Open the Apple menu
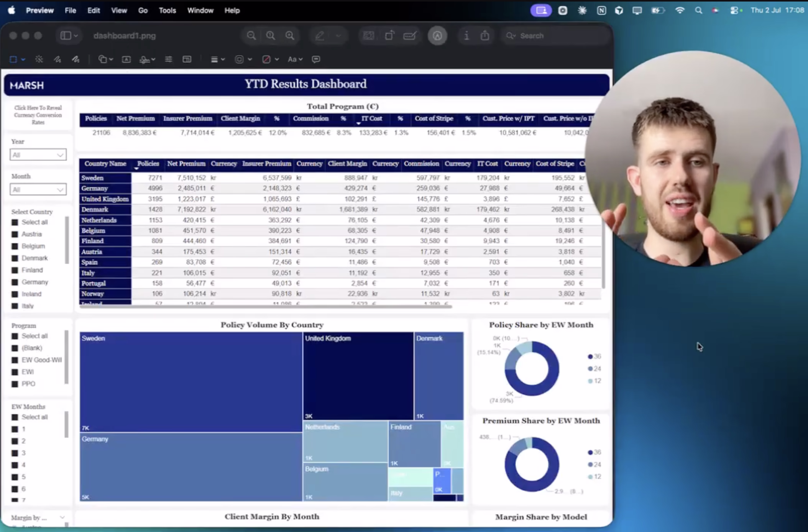The height and width of the screenshot is (532, 808). pyautogui.click(x=11, y=10)
